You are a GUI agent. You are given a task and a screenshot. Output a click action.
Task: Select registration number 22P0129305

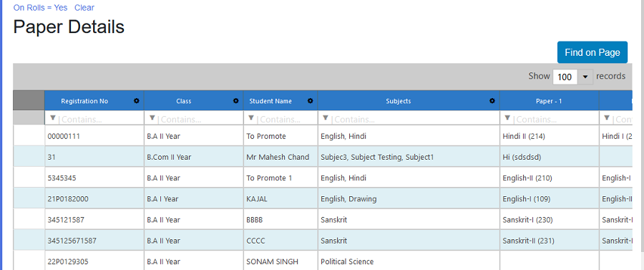point(94,261)
